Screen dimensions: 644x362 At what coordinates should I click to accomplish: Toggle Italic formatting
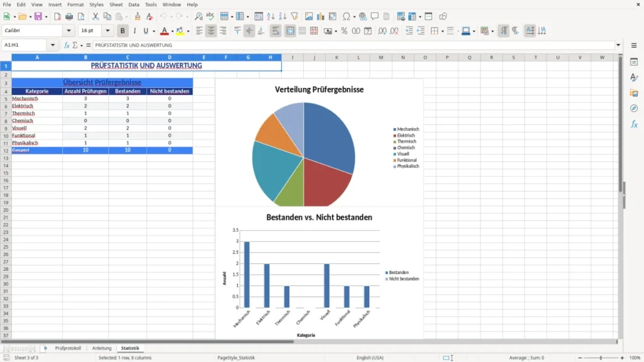point(135,31)
